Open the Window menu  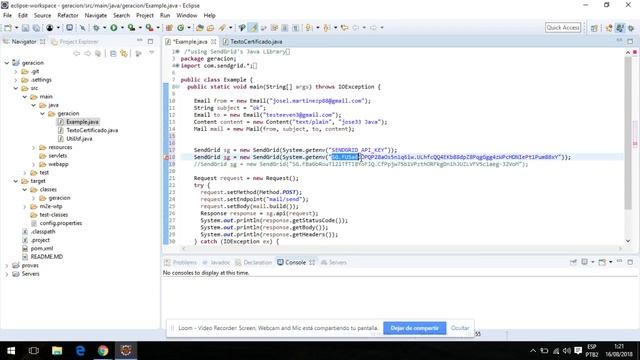click(x=187, y=16)
